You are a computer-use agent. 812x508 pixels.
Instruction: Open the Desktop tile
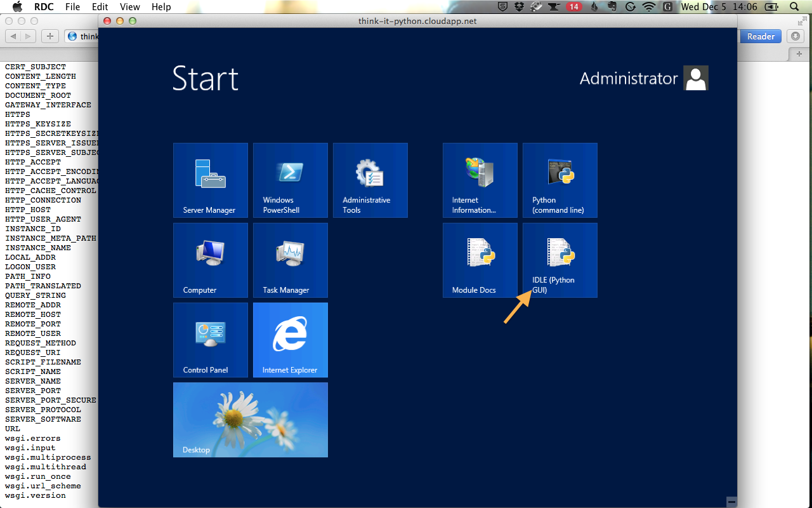click(251, 420)
